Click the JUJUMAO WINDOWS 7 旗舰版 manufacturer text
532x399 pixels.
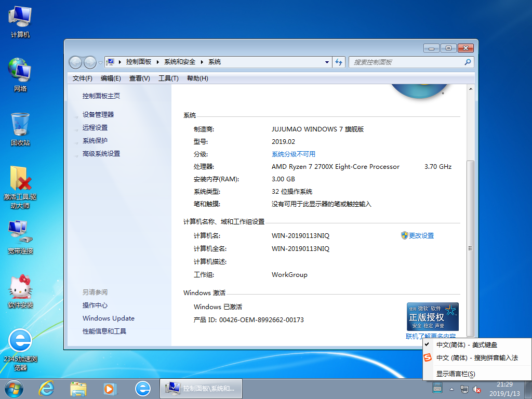[x=317, y=129]
